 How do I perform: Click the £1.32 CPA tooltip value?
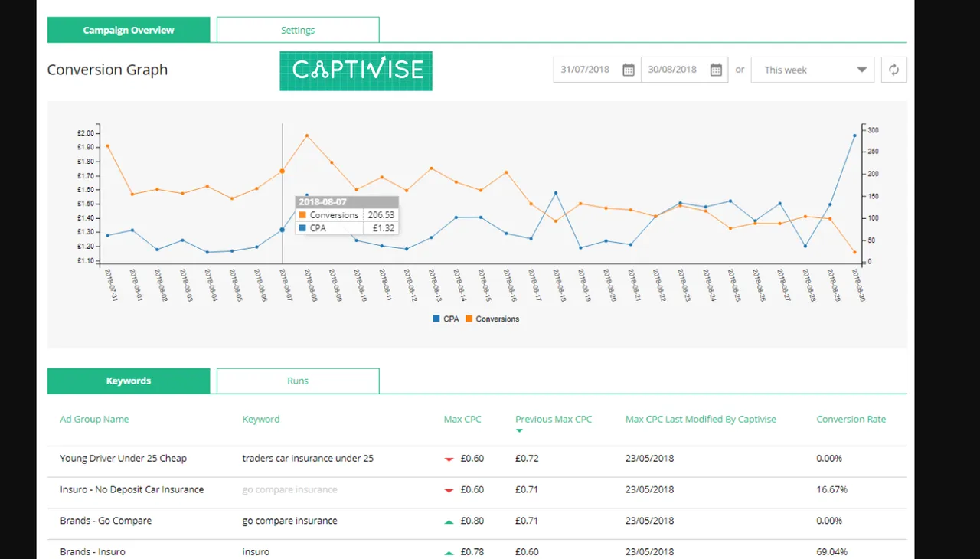384,228
